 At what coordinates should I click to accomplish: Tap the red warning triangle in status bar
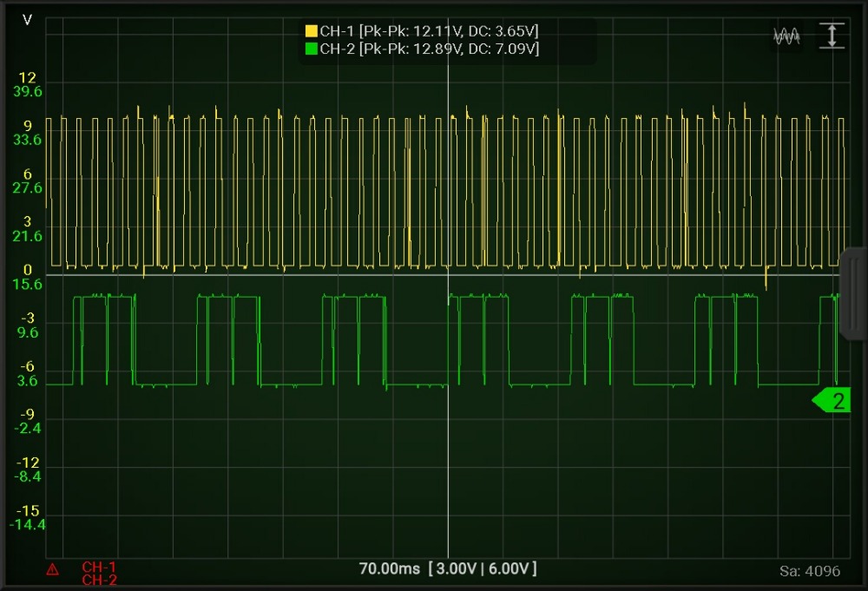54,567
